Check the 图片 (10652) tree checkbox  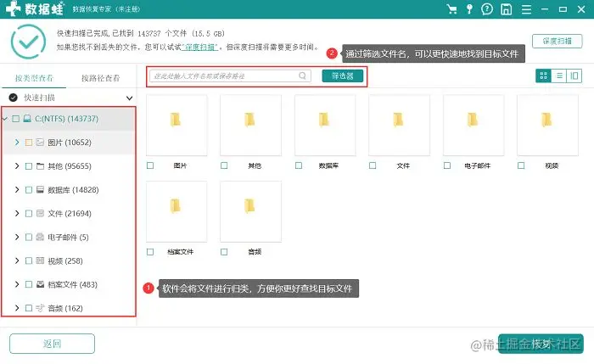28,143
